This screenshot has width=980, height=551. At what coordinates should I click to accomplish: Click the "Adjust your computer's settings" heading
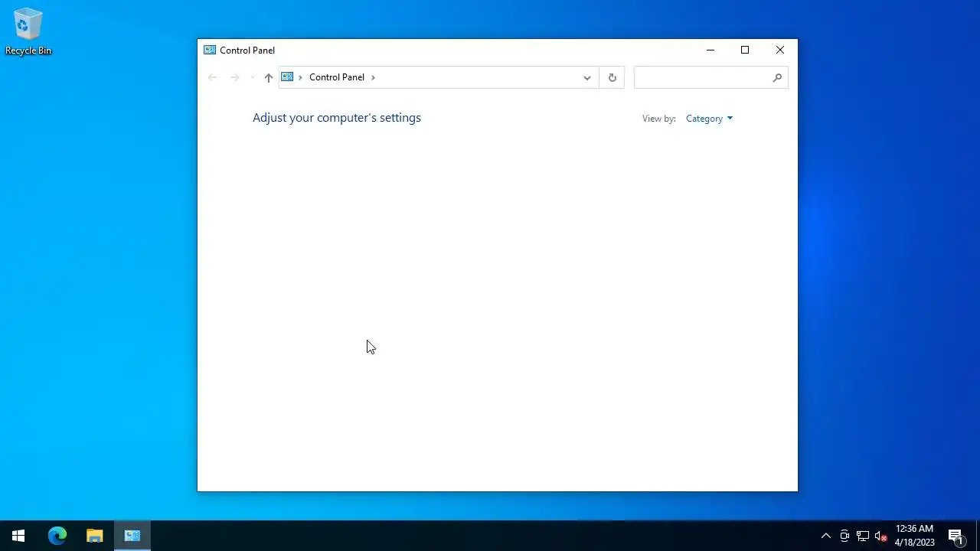tap(337, 118)
